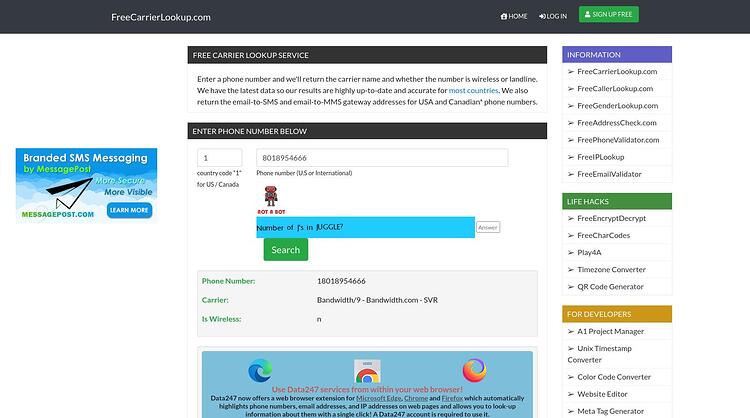Viewport: 750px width, 418px height.
Task: Open the FreeIPLookup sidebar link
Action: pyautogui.click(x=600, y=157)
